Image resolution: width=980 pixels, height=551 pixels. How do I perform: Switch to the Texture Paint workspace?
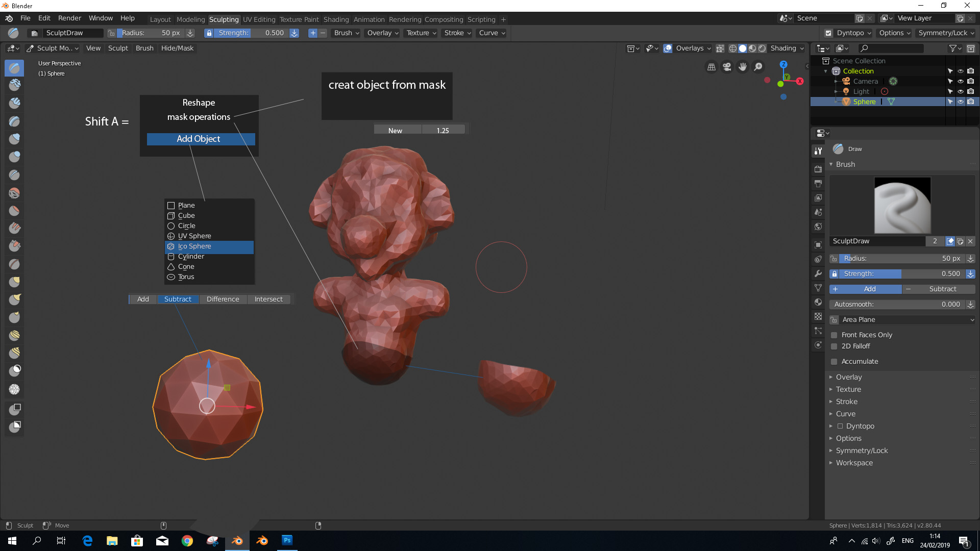coord(299,19)
